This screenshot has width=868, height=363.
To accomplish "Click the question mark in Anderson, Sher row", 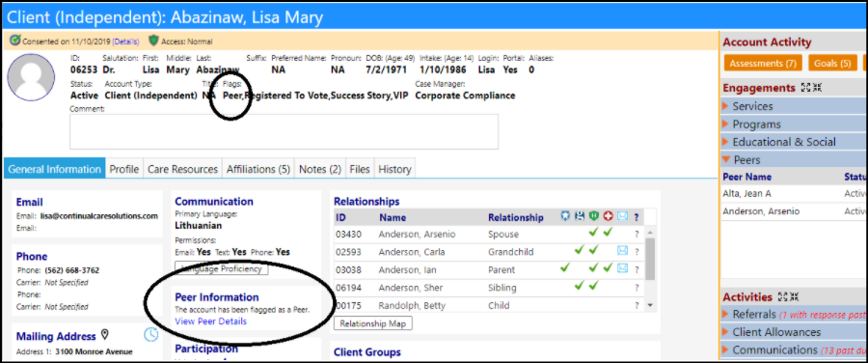I will point(637,288).
